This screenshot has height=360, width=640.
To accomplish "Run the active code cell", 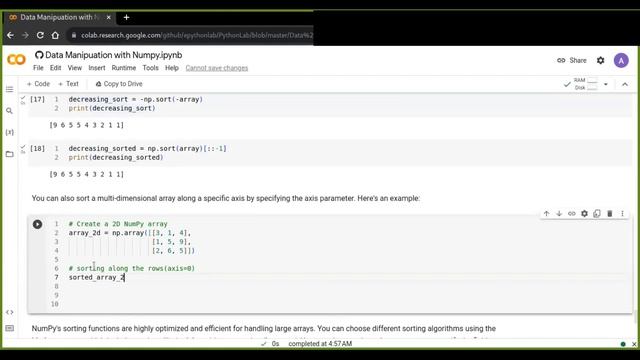I will 37,224.
